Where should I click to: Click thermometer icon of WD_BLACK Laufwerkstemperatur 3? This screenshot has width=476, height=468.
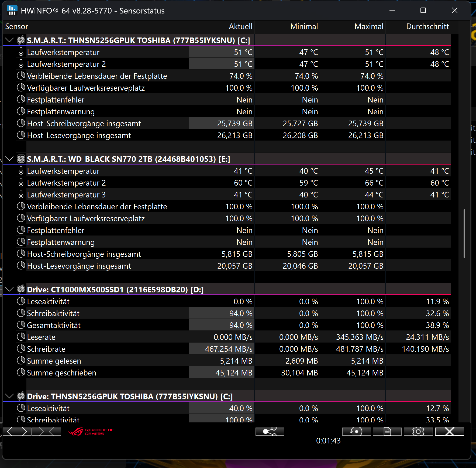(x=21, y=194)
